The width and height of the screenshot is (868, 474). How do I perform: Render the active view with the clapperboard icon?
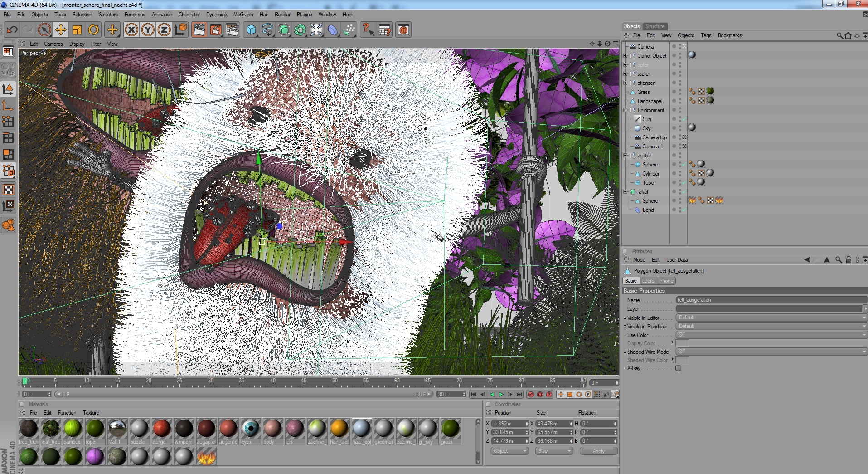click(199, 30)
